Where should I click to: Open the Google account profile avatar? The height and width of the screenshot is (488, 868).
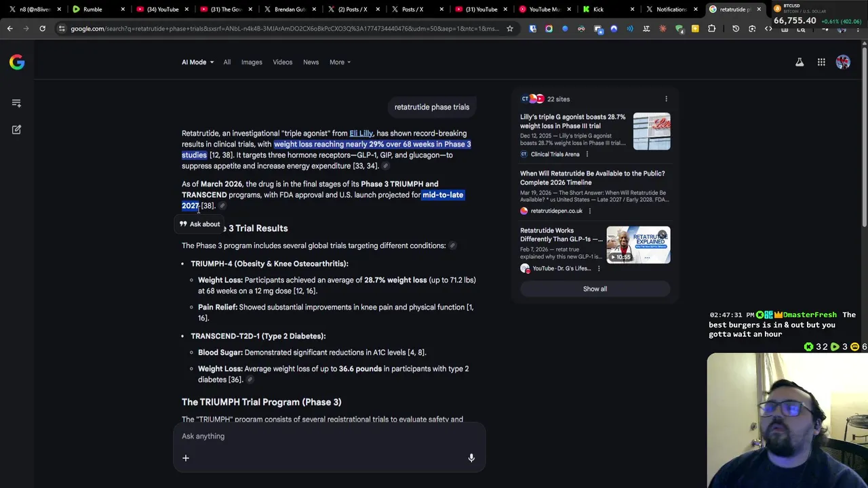[x=843, y=62]
